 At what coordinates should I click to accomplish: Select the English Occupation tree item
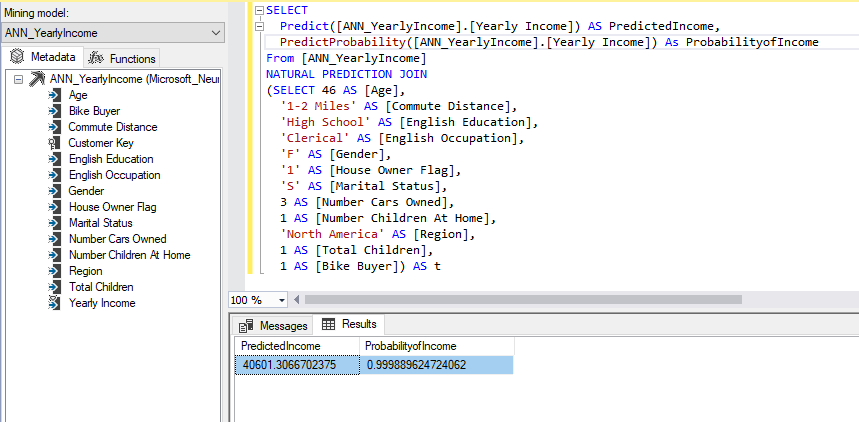(114, 175)
